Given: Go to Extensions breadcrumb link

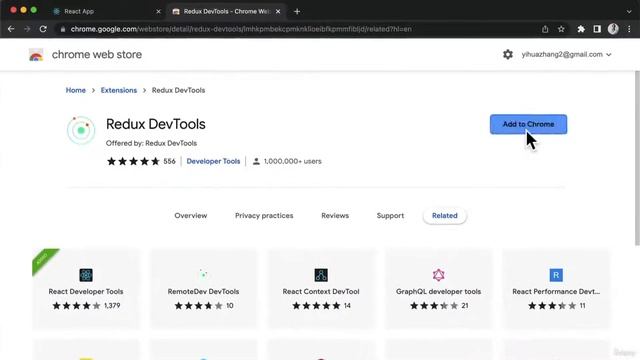Looking at the screenshot, I should [x=119, y=90].
